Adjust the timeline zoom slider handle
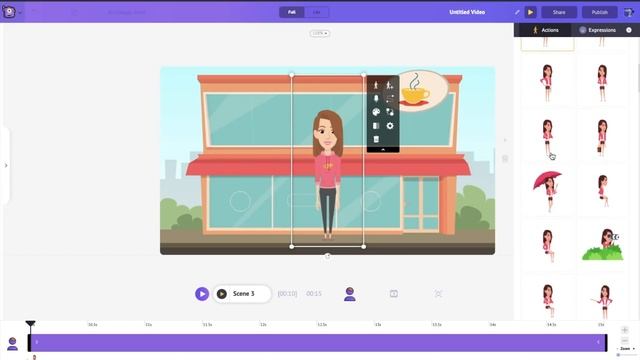This screenshot has width=640, height=360. [x=618, y=355]
